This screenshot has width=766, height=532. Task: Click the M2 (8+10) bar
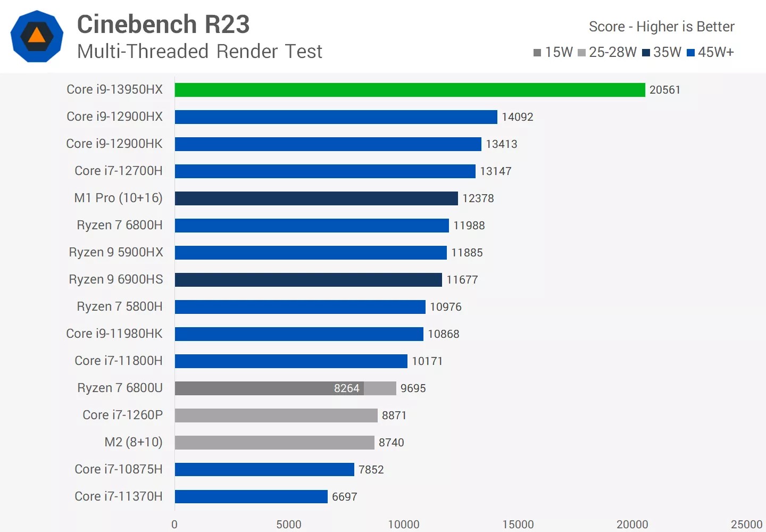click(274, 443)
